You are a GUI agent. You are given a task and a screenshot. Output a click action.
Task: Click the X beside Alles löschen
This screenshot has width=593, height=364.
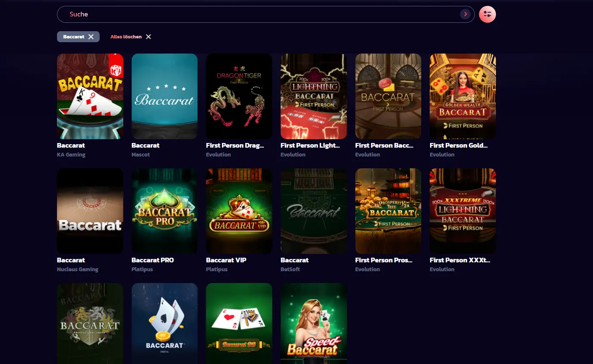148,37
